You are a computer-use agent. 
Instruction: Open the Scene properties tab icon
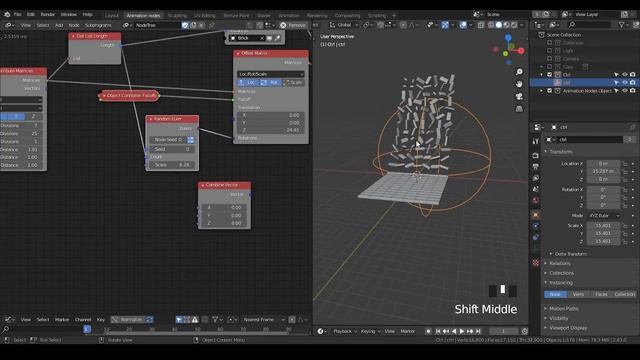(536, 189)
